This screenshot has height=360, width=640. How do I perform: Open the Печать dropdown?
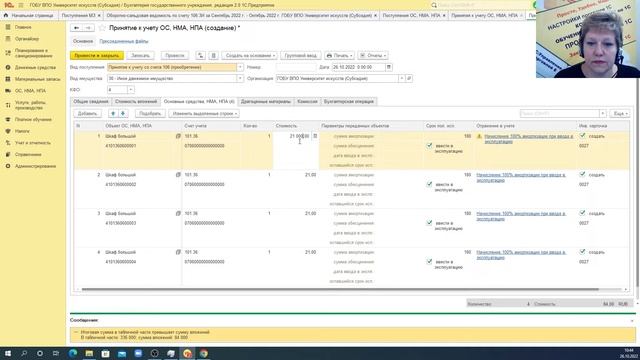(340, 56)
